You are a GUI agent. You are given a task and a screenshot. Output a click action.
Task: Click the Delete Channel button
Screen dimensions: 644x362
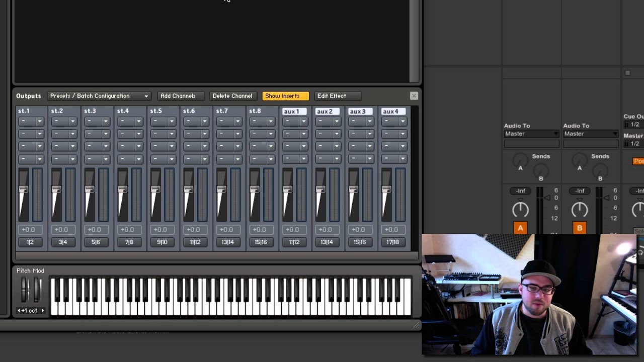(x=232, y=96)
